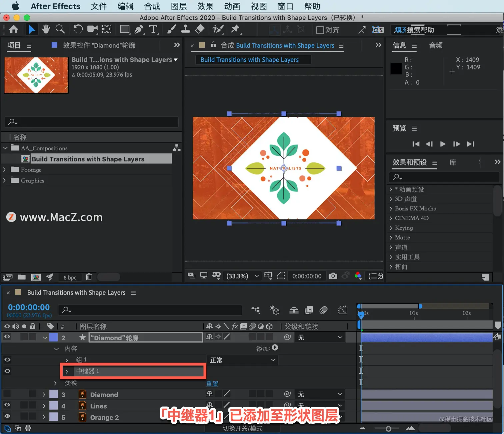Expand the 中继器 1 properties
Viewport: 504px width, 434px height.
(67, 371)
